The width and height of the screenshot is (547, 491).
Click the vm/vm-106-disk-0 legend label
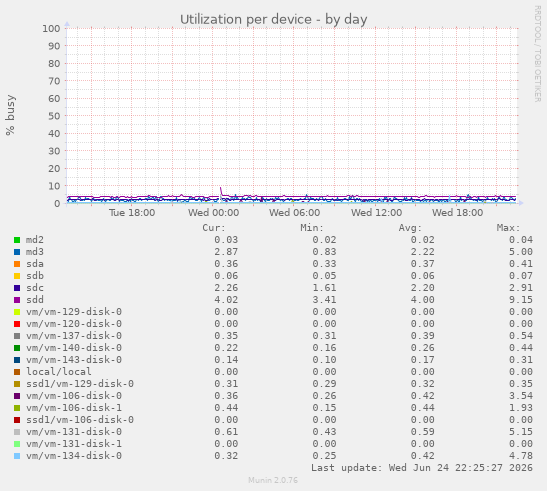74,396
